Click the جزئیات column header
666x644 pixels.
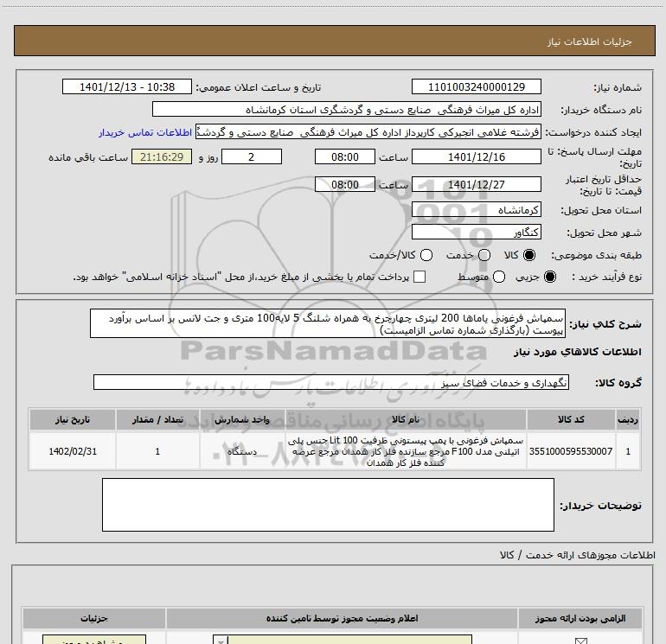[94, 618]
